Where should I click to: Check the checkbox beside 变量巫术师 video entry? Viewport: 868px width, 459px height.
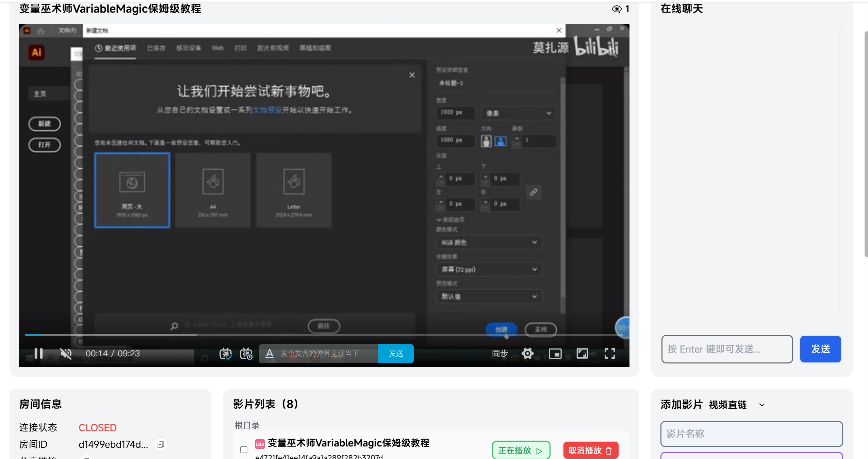pyautogui.click(x=243, y=449)
